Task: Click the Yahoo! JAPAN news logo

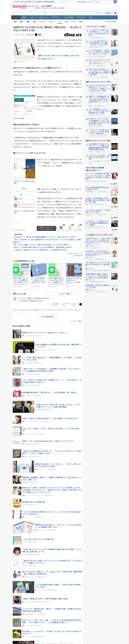Action: [23, 7]
